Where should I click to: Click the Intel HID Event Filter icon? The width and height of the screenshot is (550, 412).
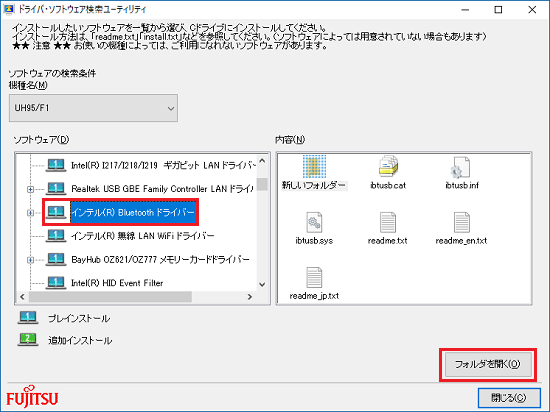pyautogui.click(x=56, y=283)
